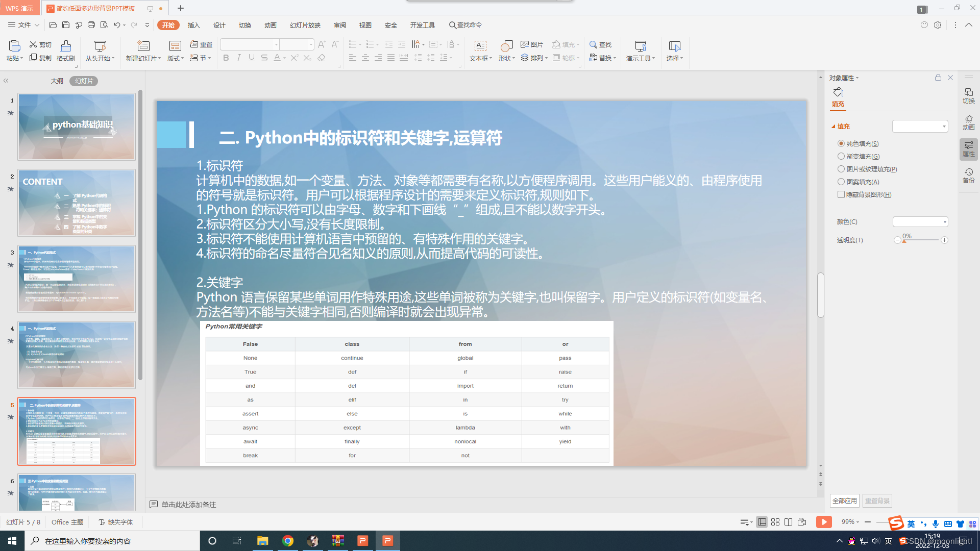Image resolution: width=980 pixels, height=551 pixels.
Task: Open the Color (颜色) dropdown
Action: [920, 221]
